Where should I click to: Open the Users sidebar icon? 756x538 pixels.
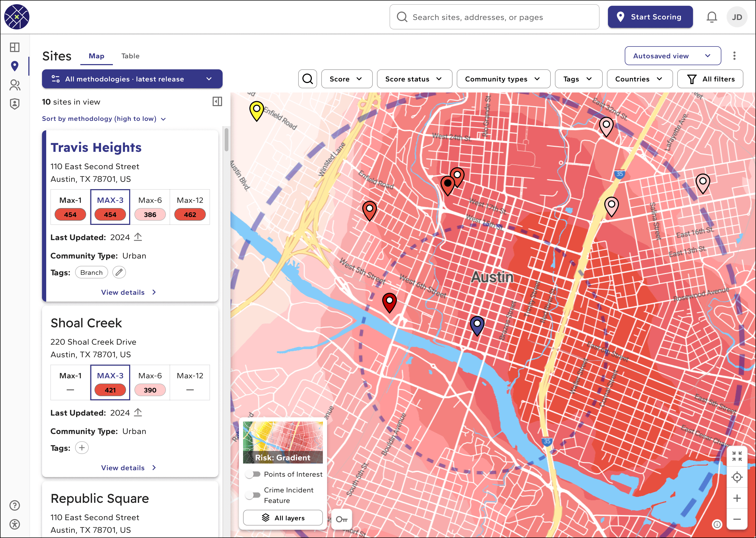[14, 85]
